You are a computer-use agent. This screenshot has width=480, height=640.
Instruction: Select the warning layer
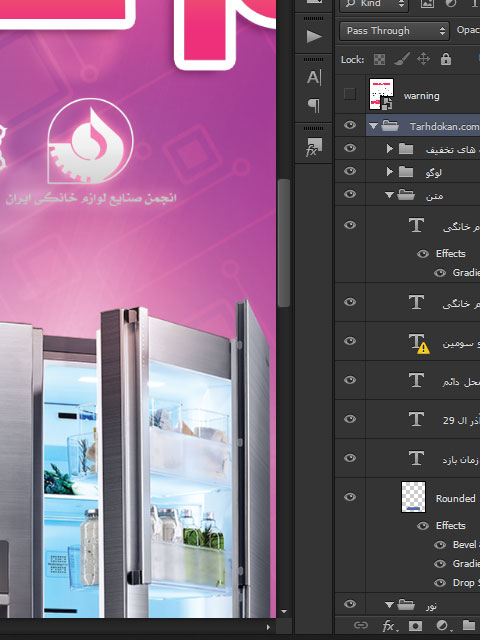423,94
